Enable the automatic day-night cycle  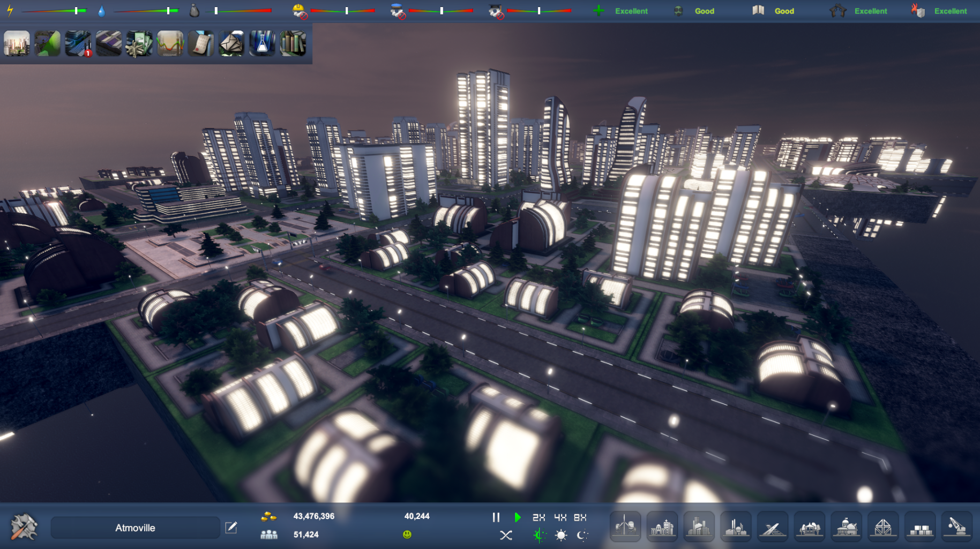540,535
